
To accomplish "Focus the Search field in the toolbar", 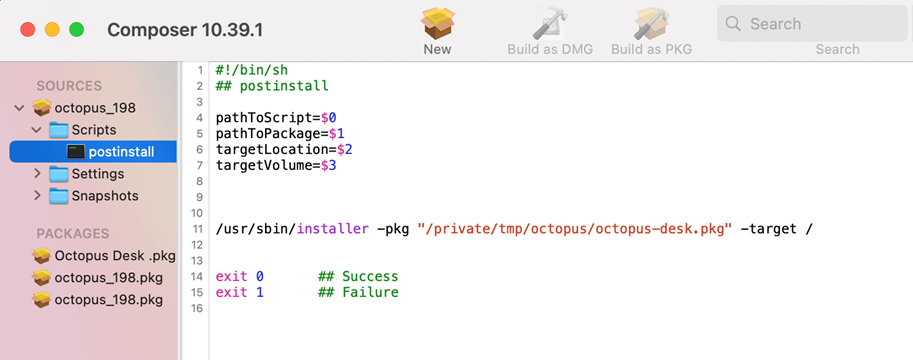I will click(812, 24).
